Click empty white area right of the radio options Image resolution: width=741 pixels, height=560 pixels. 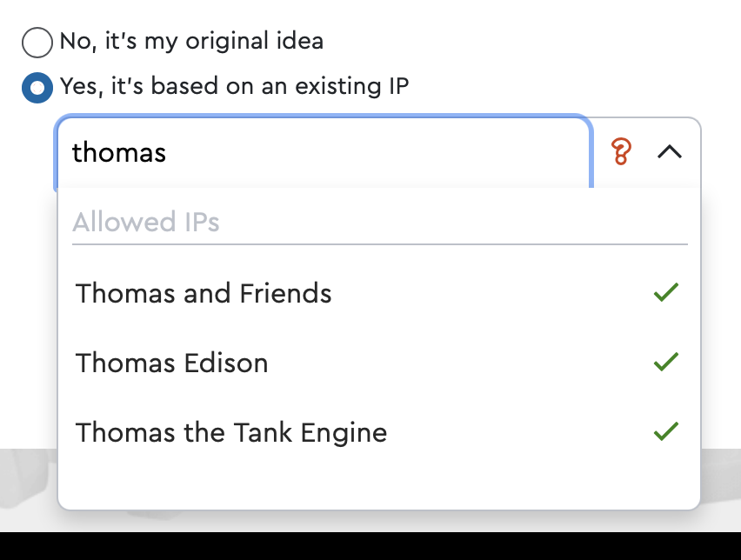point(565,61)
